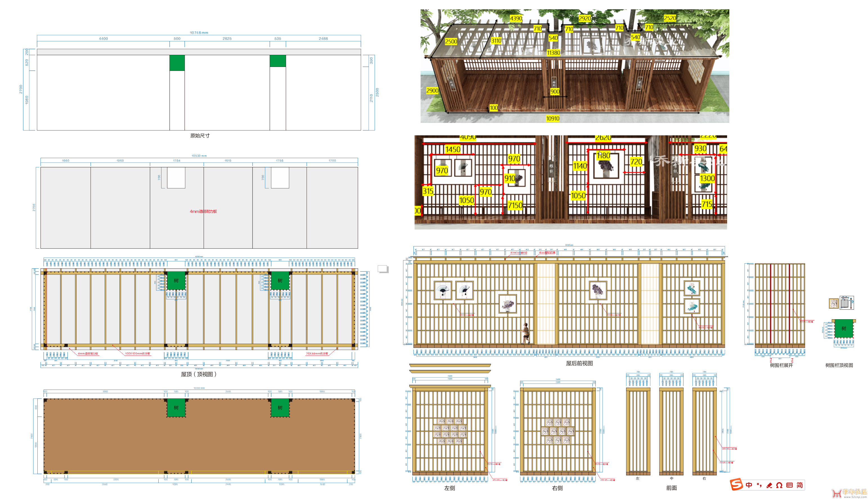
Task: Click the 右侧 elevation caption
Action: pyautogui.click(x=557, y=488)
